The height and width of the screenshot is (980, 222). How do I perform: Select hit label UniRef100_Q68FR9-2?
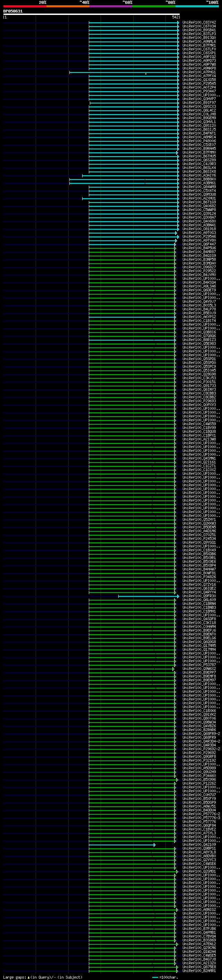201,734
